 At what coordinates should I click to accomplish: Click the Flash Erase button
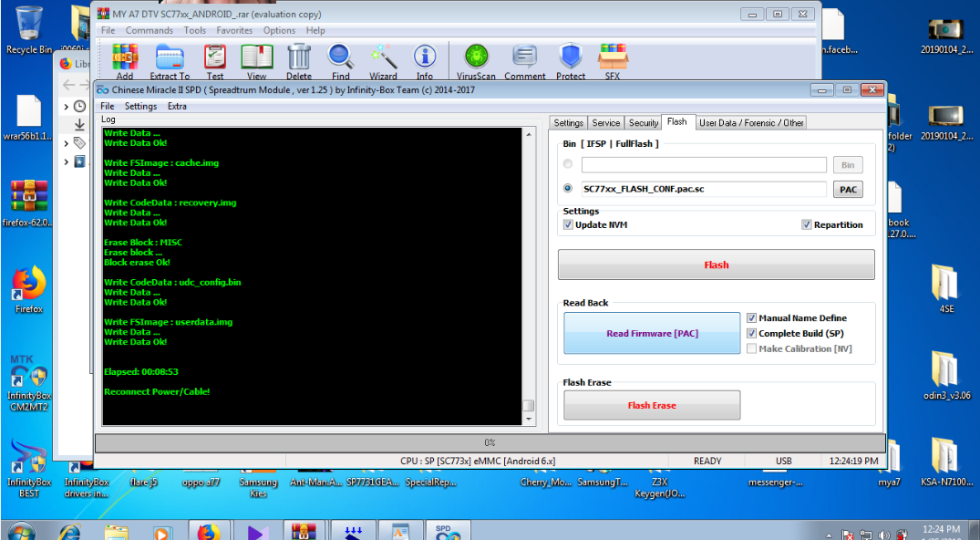[652, 406]
